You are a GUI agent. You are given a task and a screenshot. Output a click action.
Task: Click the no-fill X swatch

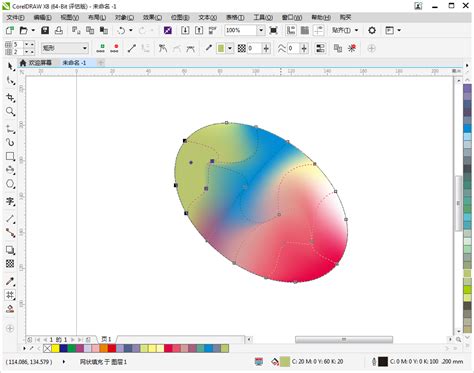coord(47,348)
